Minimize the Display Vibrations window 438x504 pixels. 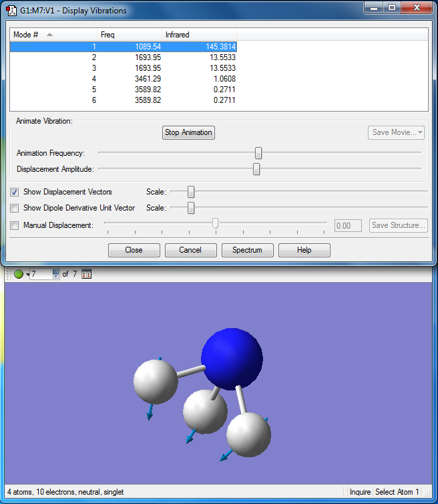pos(374,8)
